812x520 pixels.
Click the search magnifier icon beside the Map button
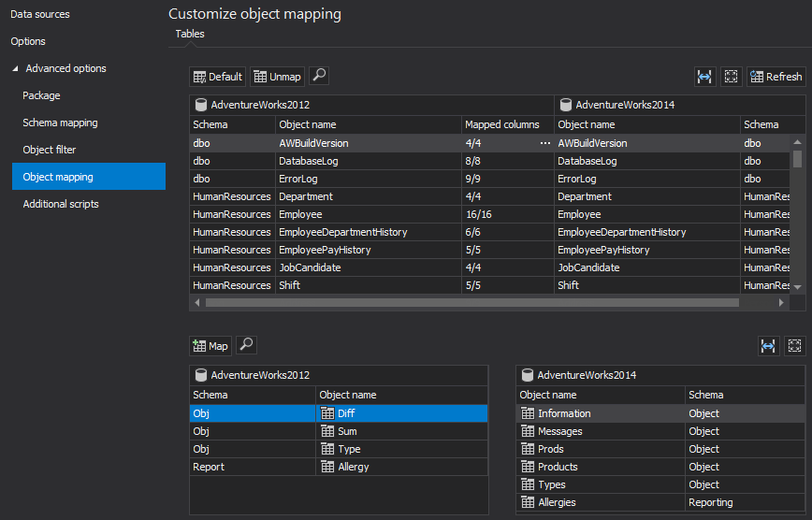pos(247,345)
